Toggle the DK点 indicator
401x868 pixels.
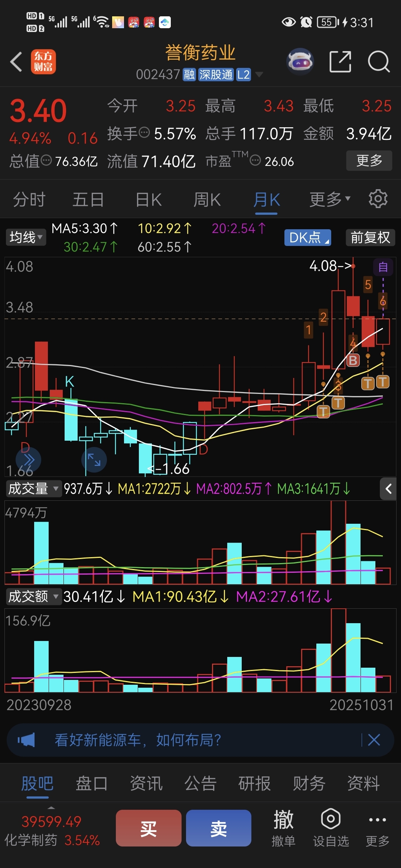307,237
